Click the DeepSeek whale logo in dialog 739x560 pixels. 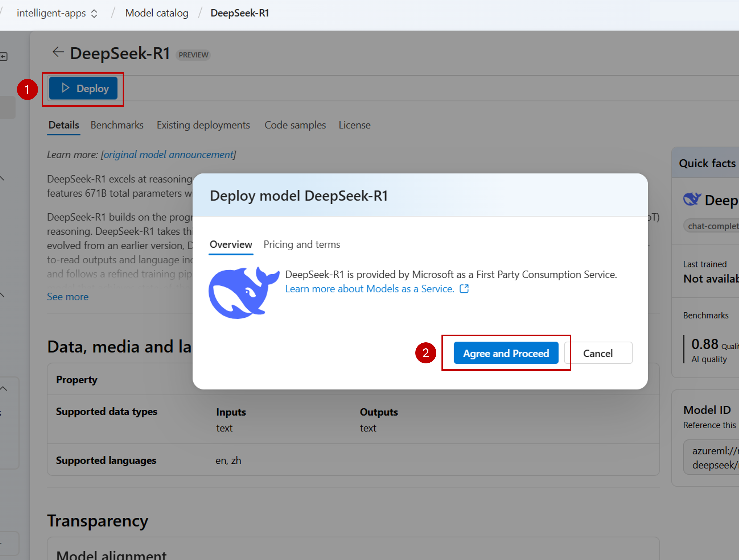click(x=244, y=292)
